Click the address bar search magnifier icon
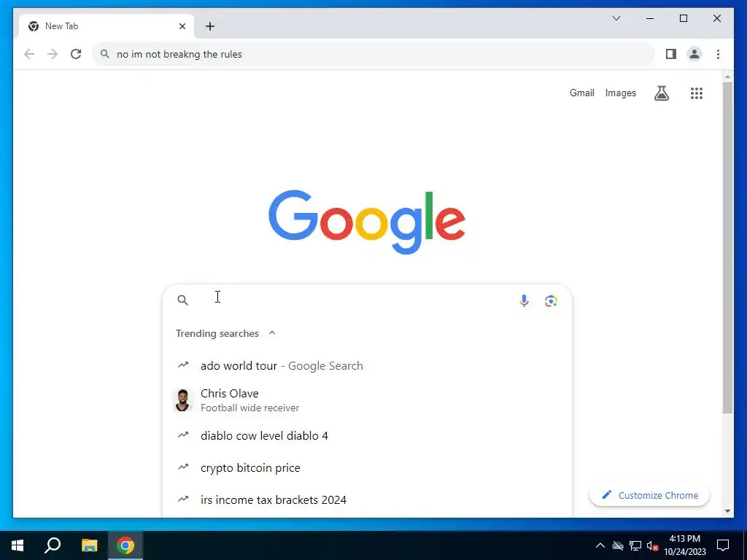Screen dimensions: 747x560 pyautogui.click(x=105, y=54)
